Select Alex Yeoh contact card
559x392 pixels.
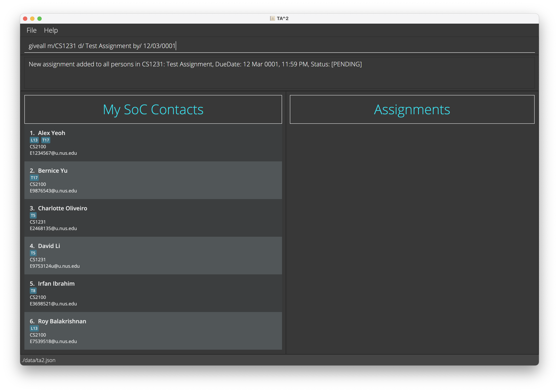[x=153, y=143]
